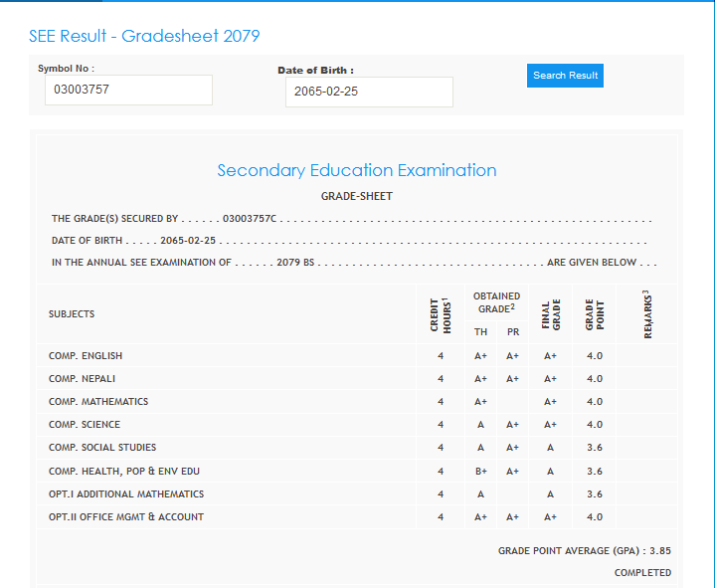The height and width of the screenshot is (588, 715).
Task: Click the Secondary Education Examination title
Action: point(357,170)
